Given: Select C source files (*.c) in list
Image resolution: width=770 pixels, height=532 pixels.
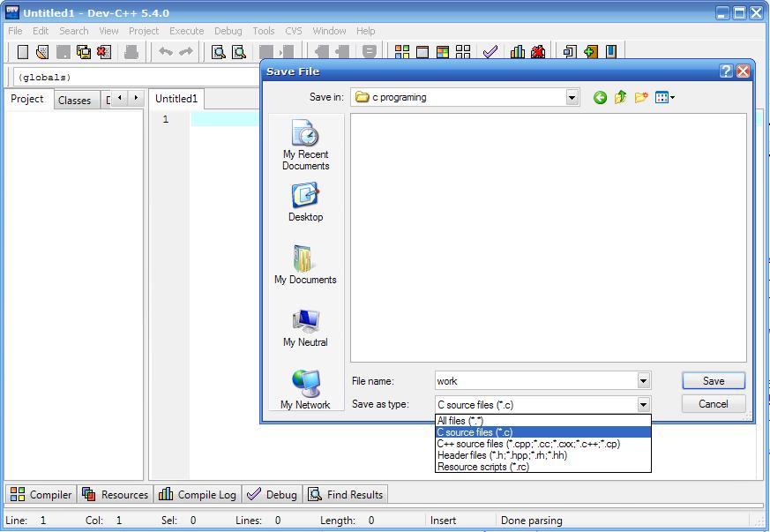Looking at the screenshot, I should pos(542,432).
